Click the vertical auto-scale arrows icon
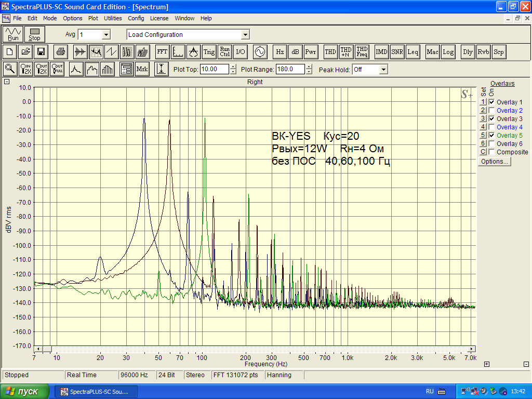532x399 pixels. coord(162,69)
